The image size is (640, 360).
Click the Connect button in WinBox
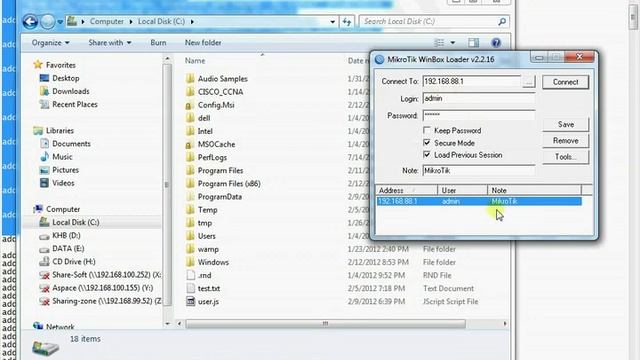(x=565, y=82)
